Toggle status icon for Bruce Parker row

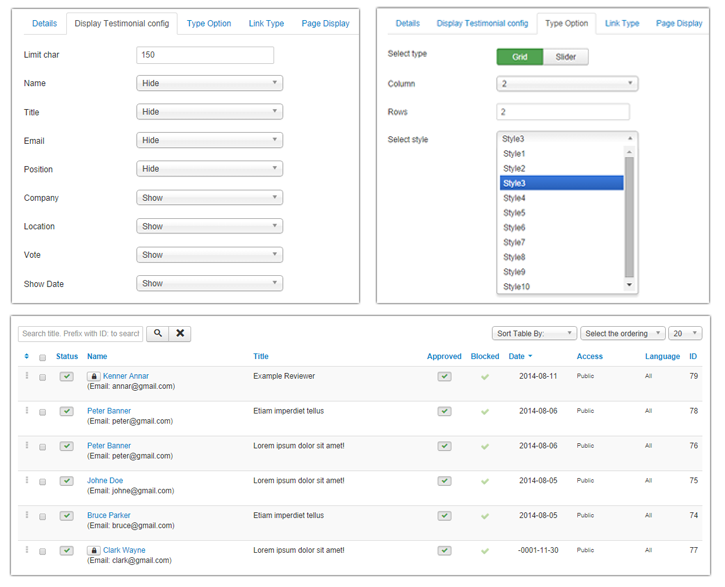click(67, 515)
